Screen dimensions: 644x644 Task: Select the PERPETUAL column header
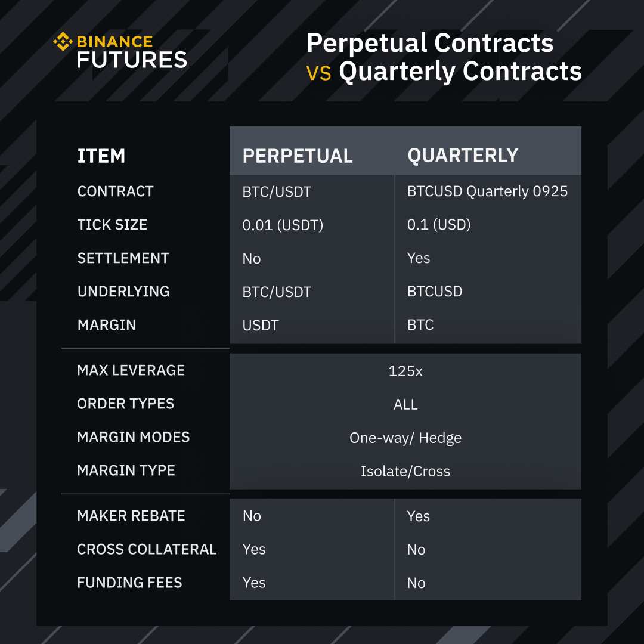pyautogui.click(x=298, y=156)
